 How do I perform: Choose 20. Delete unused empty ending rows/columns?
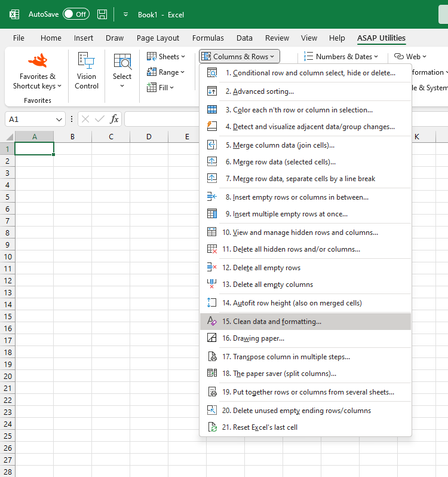(305, 411)
